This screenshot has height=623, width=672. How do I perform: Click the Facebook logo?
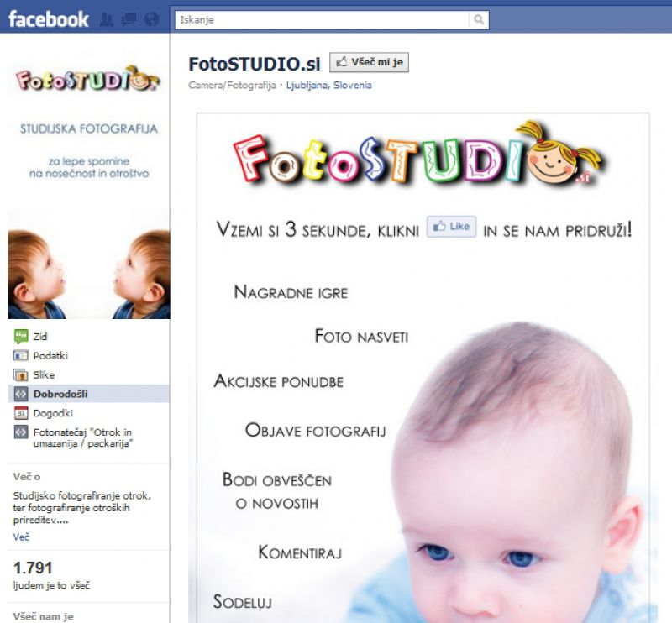pyautogui.click(x=49, y=19)
